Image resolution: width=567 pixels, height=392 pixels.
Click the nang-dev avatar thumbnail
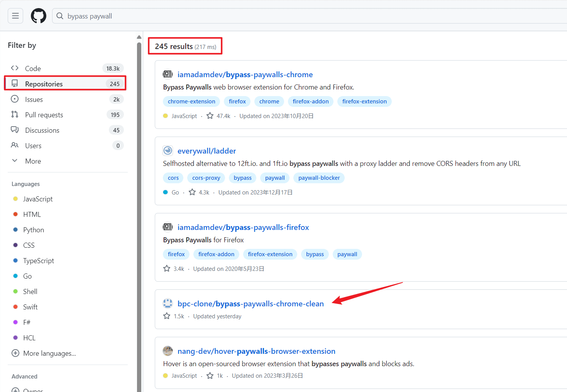point(168,351)
